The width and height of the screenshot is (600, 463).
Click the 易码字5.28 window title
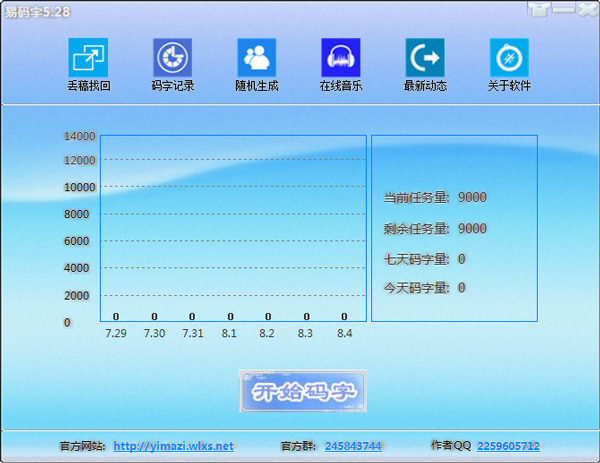tap(37, 12)
